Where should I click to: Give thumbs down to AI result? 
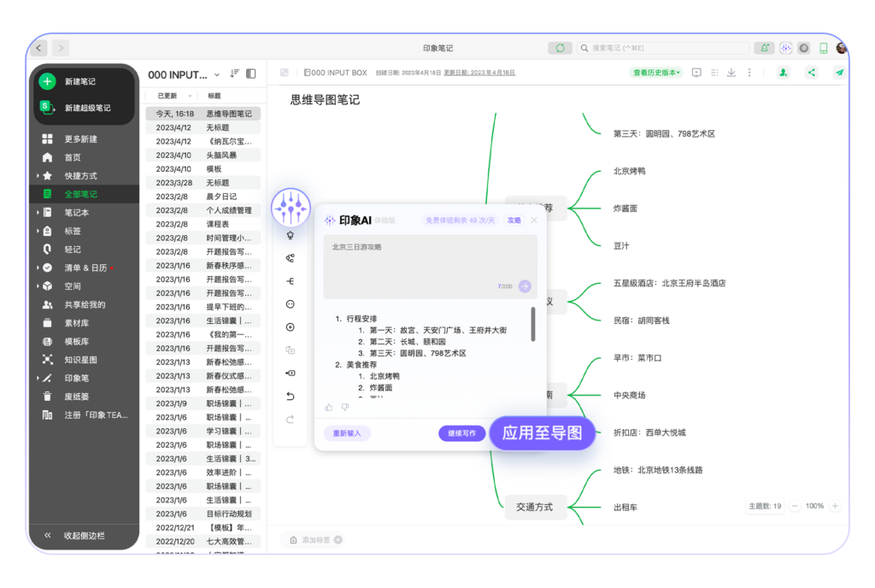tap(345, 408)
